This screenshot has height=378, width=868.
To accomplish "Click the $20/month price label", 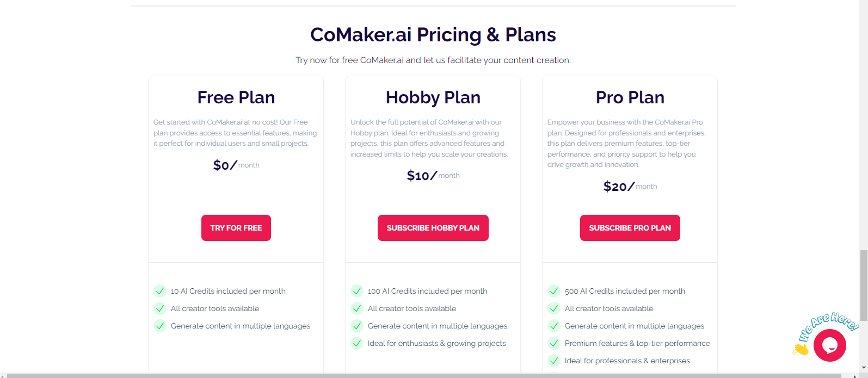I will coord(630,187).
